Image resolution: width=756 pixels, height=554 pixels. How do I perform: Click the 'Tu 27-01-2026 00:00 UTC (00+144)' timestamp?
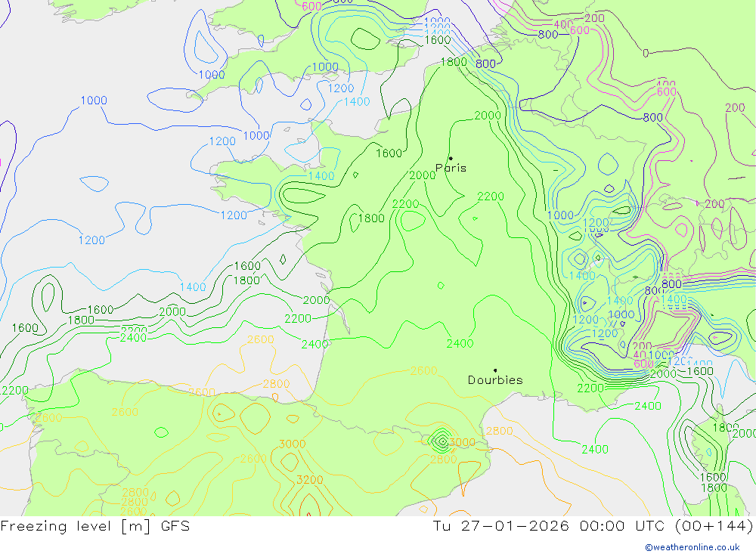(x=593, y=526)
